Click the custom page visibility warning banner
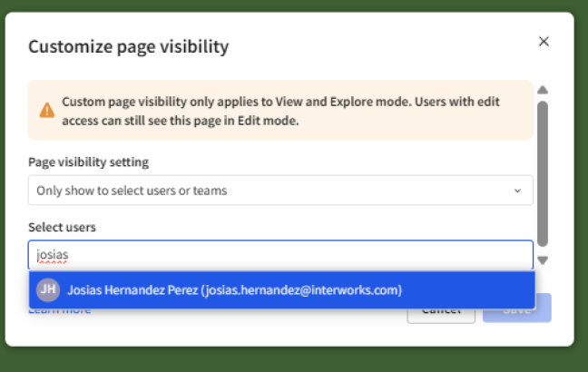The width and height of the screenshot is (588, 372). click(x=279, y=110)
